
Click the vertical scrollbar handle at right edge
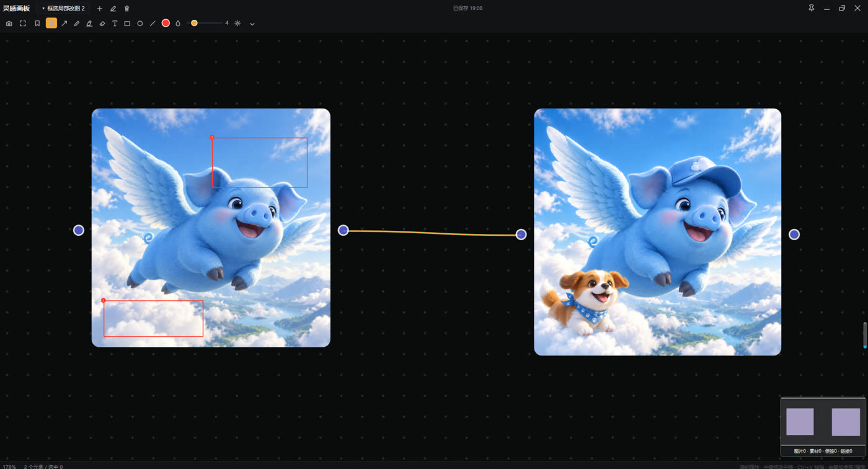click(865, 335)
